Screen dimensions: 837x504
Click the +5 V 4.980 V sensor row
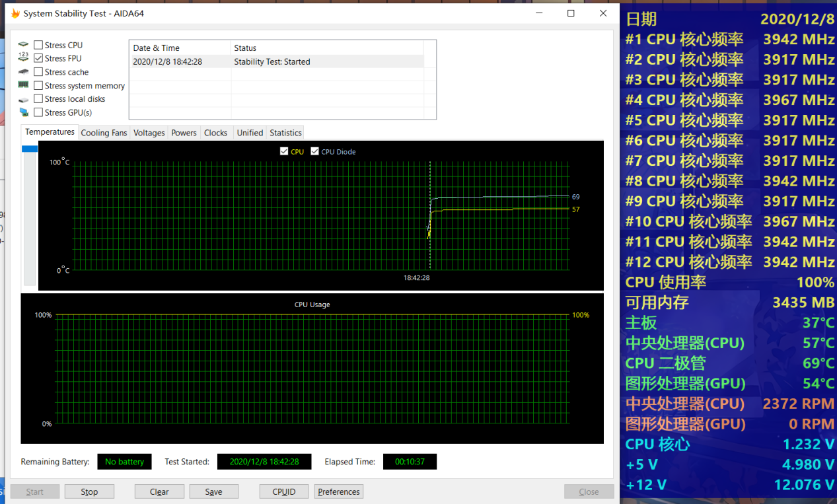click(730, 464)
